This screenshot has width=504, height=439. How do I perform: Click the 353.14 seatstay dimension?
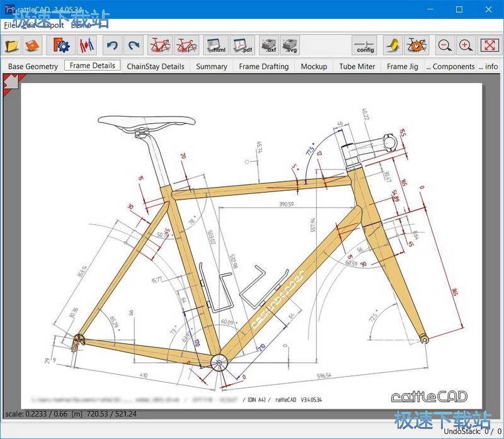83,271
